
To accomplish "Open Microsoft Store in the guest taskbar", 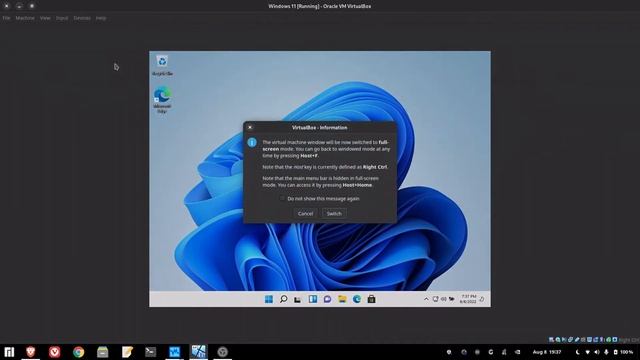I will (371, 299).
